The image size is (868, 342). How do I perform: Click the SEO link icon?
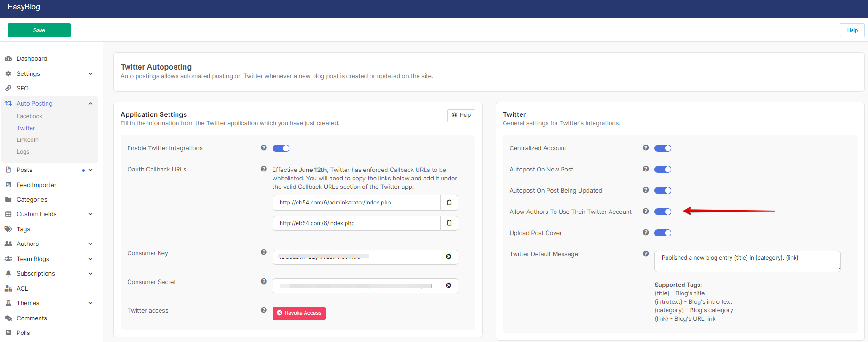coord(8,89)
